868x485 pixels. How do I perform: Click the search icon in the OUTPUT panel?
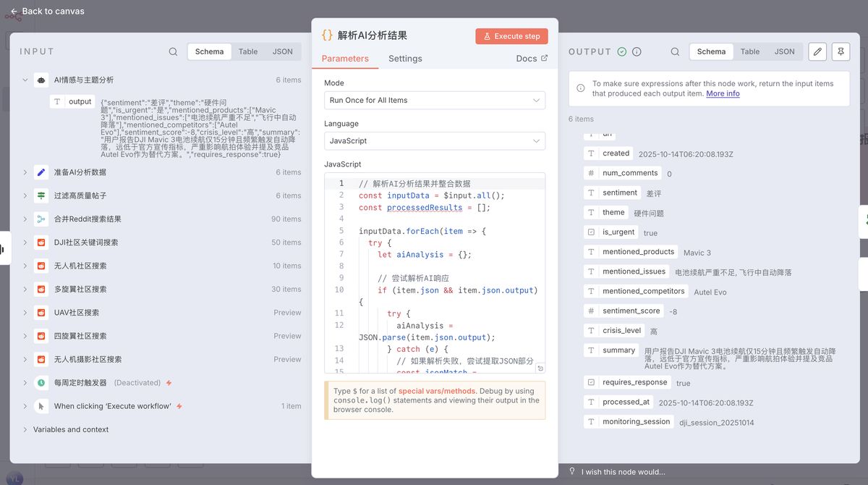[x=674, y=51]
